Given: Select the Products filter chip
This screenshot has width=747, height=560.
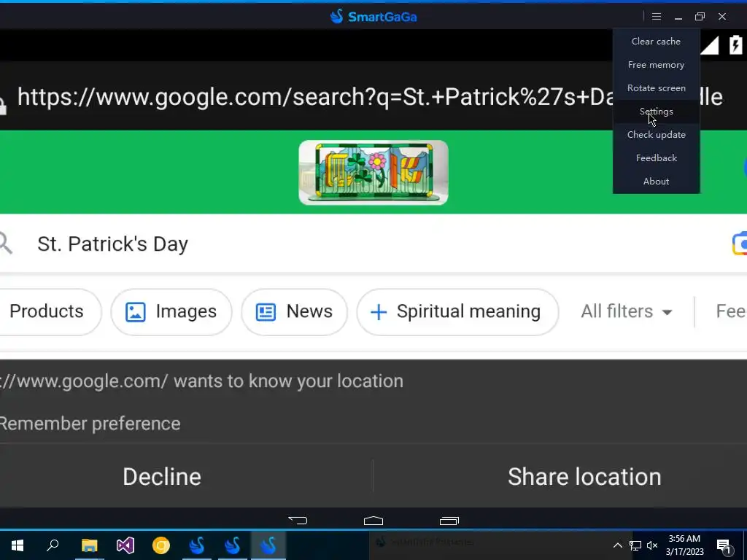Looking at the screenshot, I should click(47, 311).
